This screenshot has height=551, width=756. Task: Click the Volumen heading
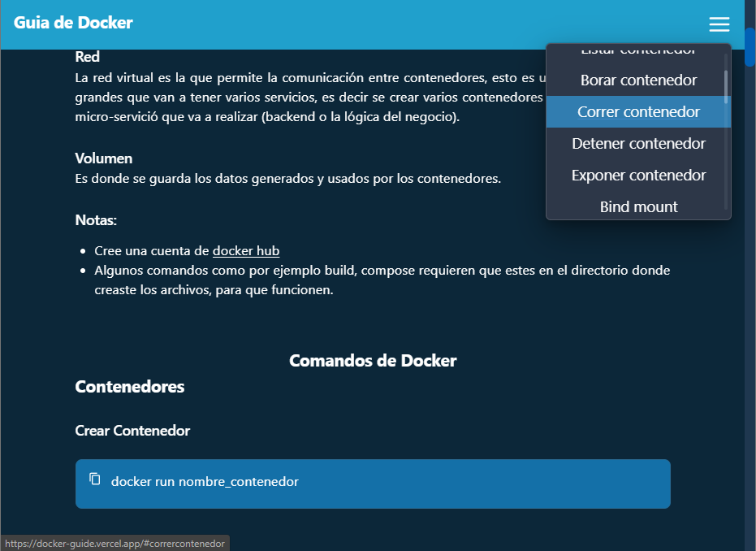pos(104,158)
